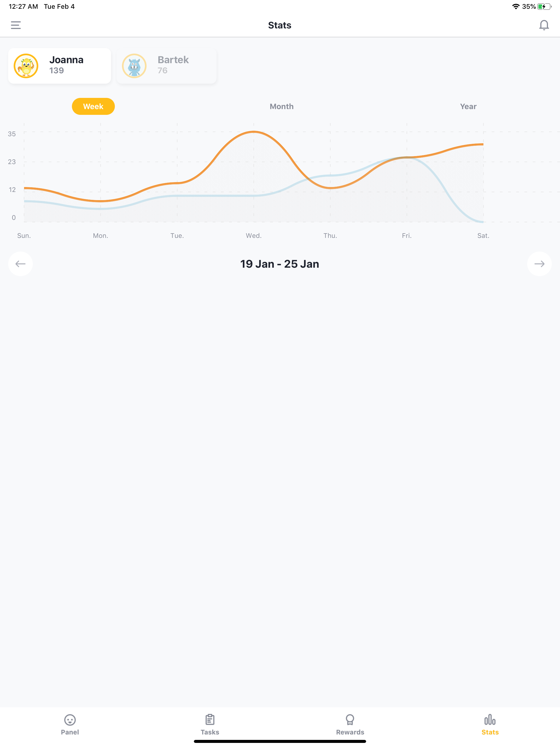Tap the Fri. axis label
The height and width of the screenshot is (747, 560).
[407, 236]
